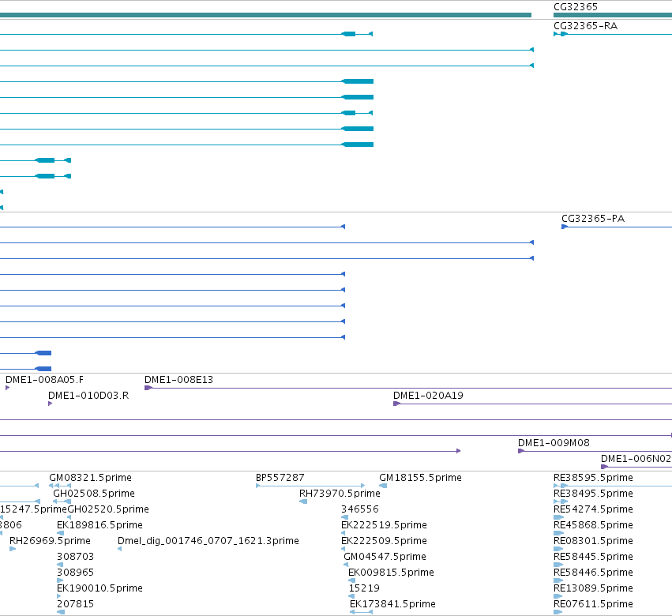This screenshot has width=672, height=616.
Task: Click the EK222519.5prime EST label
Action: pyautogui.click(x=384, y=525)
